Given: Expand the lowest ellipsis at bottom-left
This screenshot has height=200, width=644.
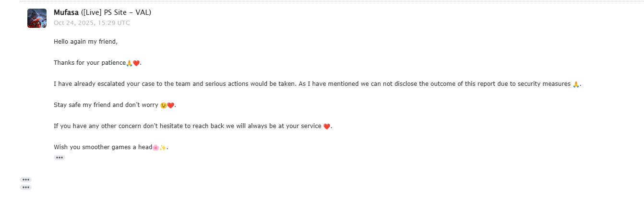Looking at the screenshot, I should [26, 187].
